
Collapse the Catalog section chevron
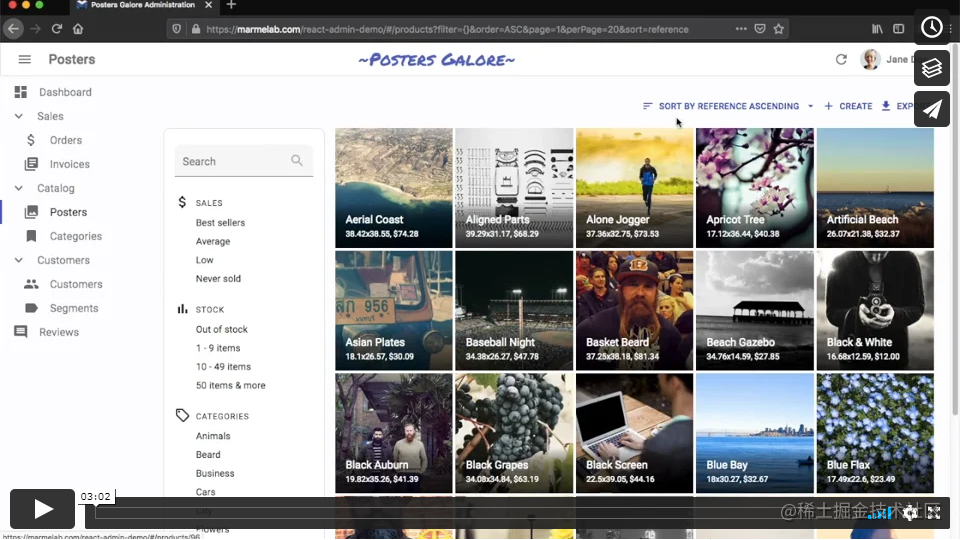coord(19,188)
